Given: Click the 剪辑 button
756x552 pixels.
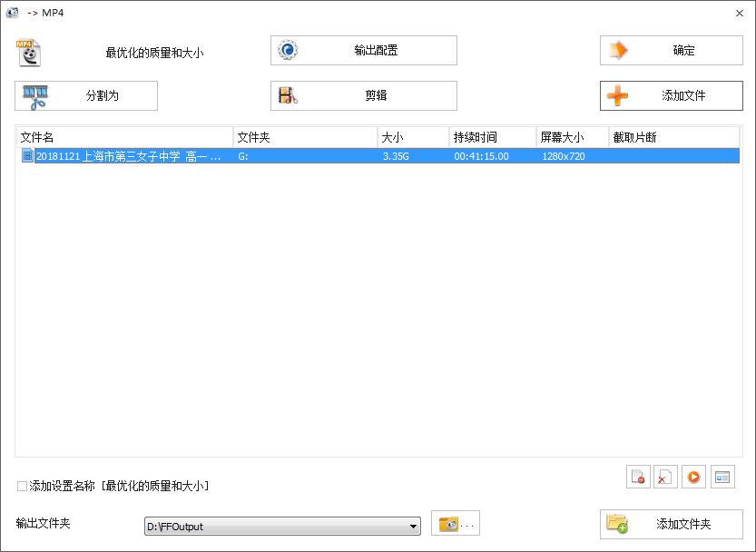Looking at the screenshot, I should point(363,95).
